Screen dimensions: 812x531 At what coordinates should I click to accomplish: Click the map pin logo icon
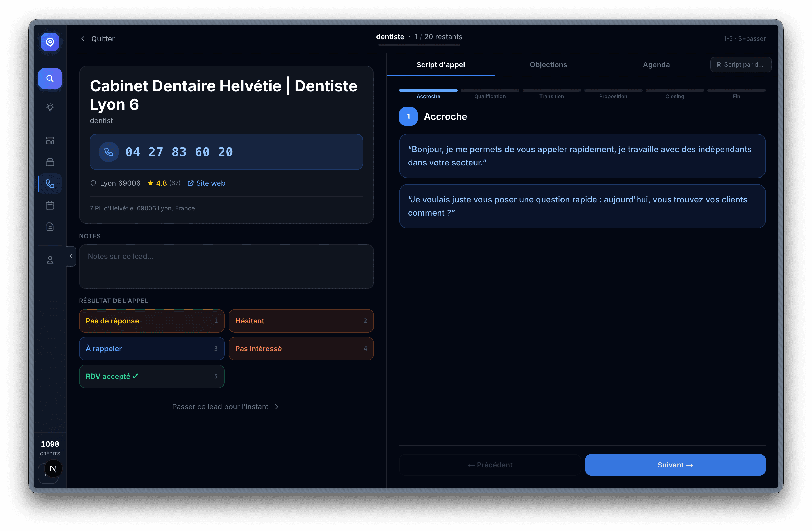click(x=50, y=42)
